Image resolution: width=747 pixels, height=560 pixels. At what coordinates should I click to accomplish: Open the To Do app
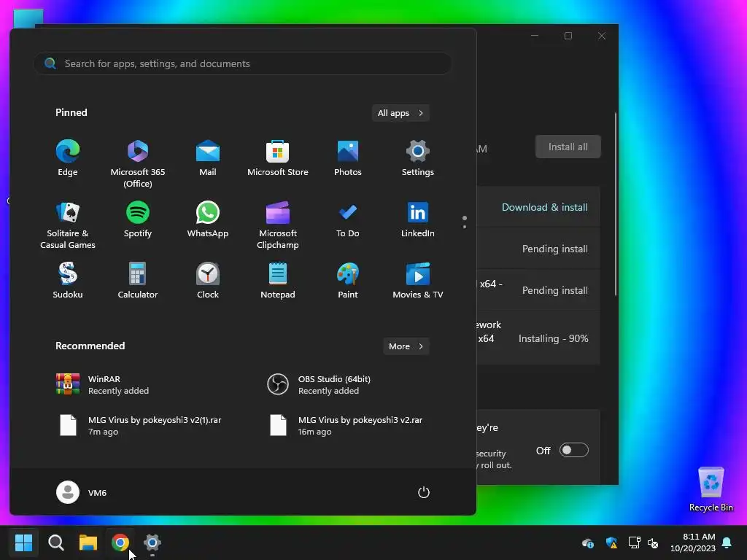coord(348,219)
